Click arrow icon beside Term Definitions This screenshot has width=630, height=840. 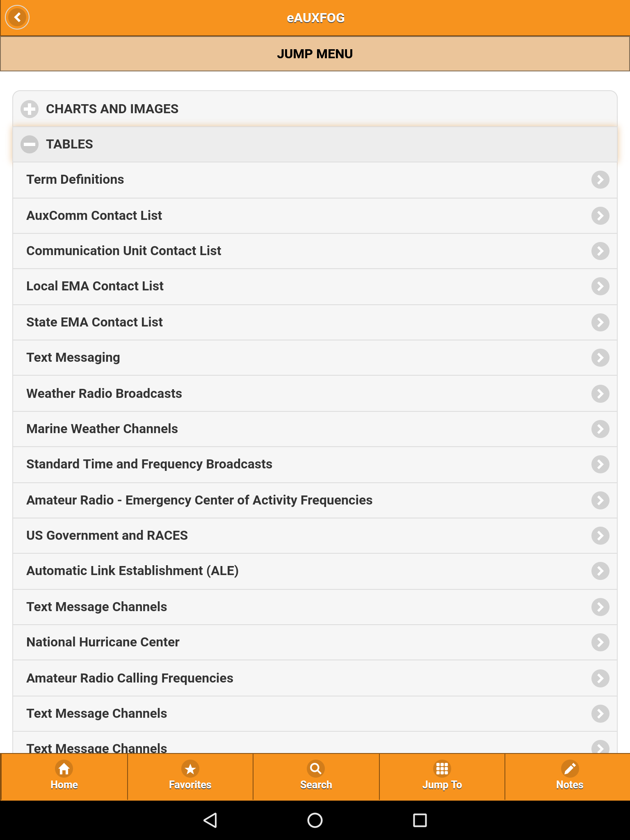[x=600, y=180]
